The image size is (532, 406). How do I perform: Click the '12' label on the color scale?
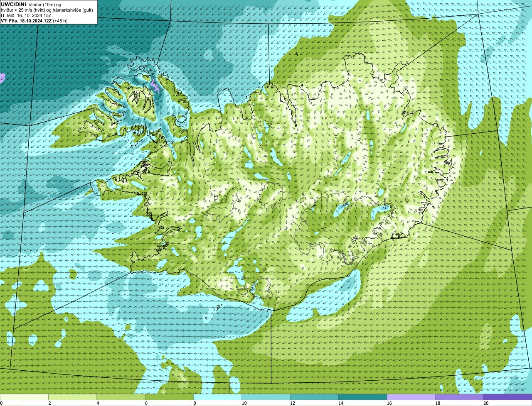[x=293, y=403]
